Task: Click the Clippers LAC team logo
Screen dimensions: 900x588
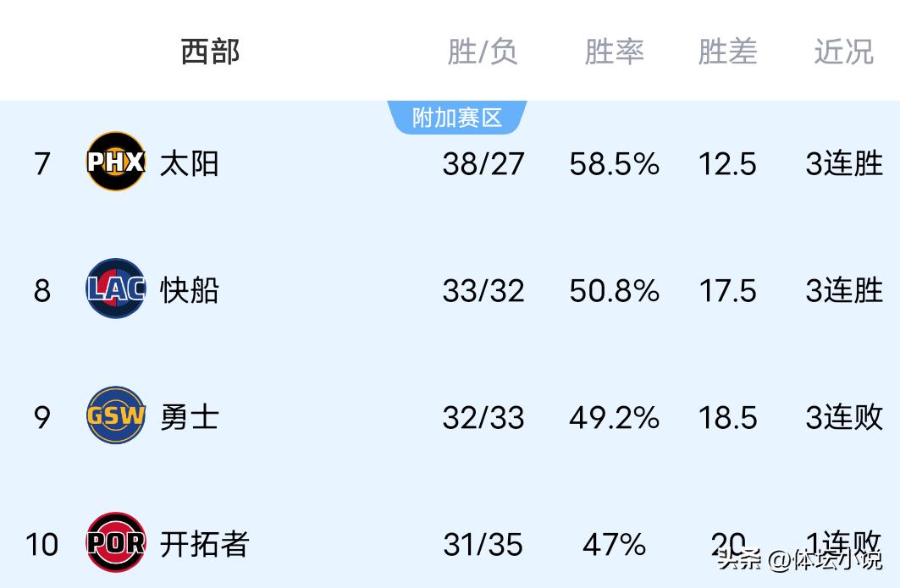Action: (x=116, y=289)
